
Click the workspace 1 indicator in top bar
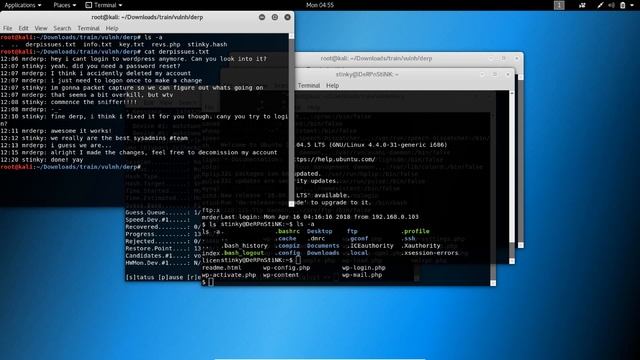(x=559, y=5)
